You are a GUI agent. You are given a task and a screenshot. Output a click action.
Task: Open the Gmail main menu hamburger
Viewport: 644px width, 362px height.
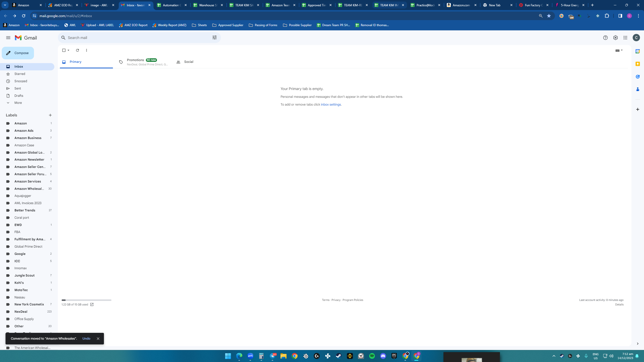[x=8, y=38]
